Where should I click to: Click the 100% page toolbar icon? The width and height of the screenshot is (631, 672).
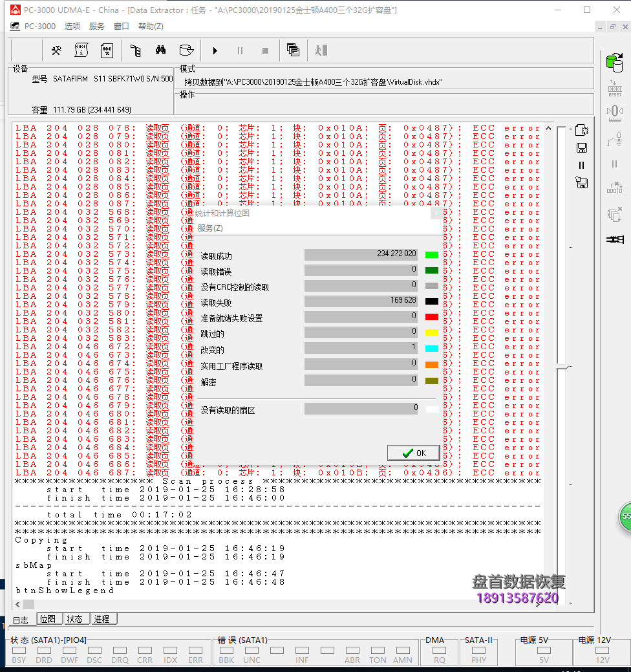pos(107,50)
